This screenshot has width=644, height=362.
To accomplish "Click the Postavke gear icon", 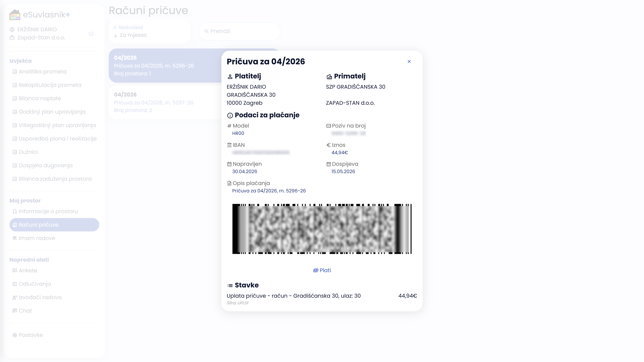I will (15, 335).
